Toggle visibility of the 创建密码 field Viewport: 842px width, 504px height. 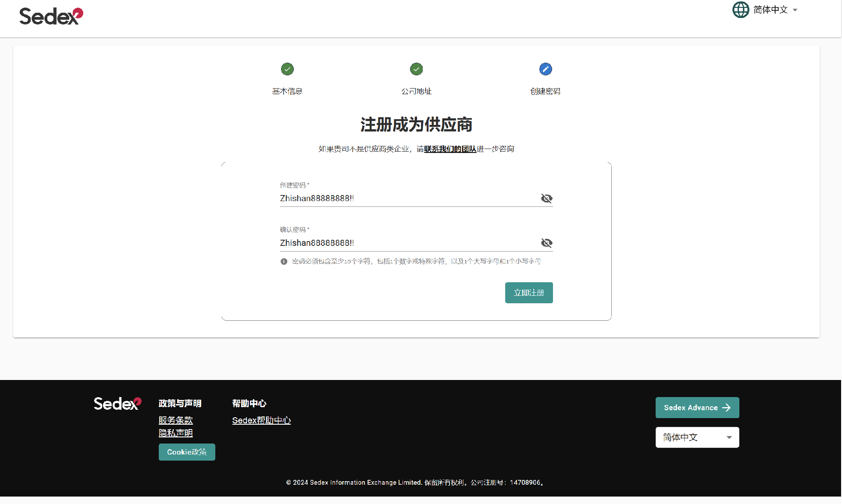[546, 199]
